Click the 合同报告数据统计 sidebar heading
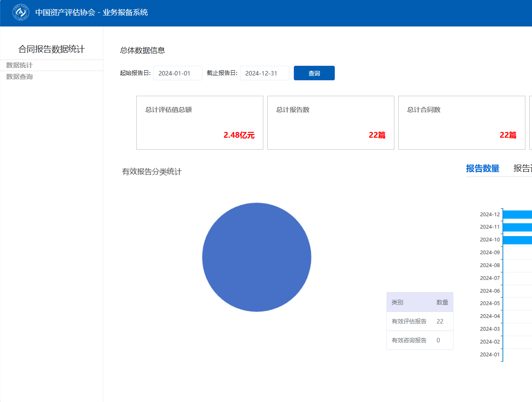 click(51, 49)
